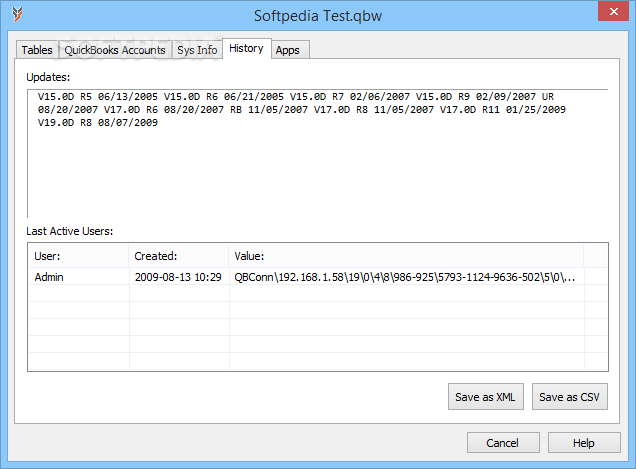Select the Admin user cell
Image resolution: width=636 pixels, height=469 pixels.
tap(79, 277)
